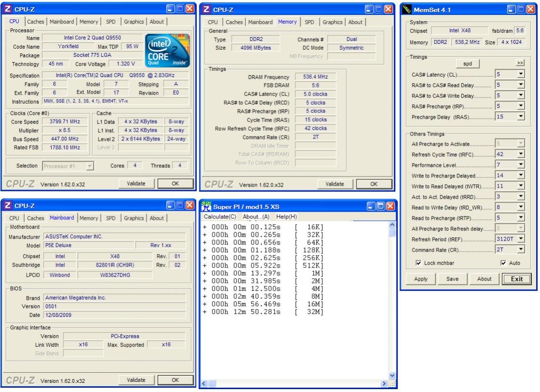Click the Super PI 32M result line
This screenshot has height=392, width=540.
263,312
